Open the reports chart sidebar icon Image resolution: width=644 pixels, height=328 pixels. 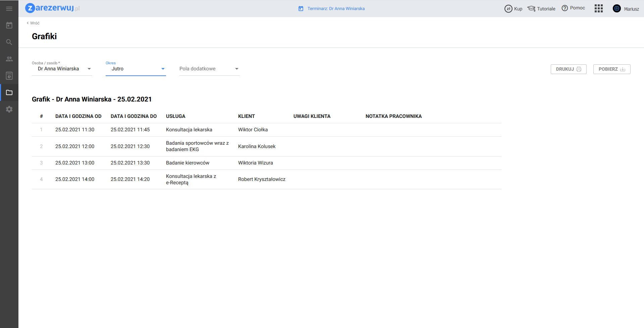point(9,76)
